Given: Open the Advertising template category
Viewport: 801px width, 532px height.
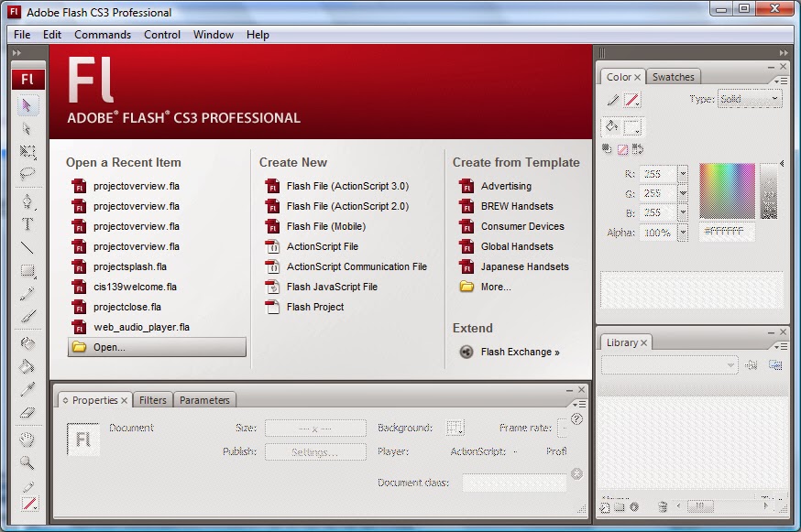Looking at the screenshot, I should point(506,187).
